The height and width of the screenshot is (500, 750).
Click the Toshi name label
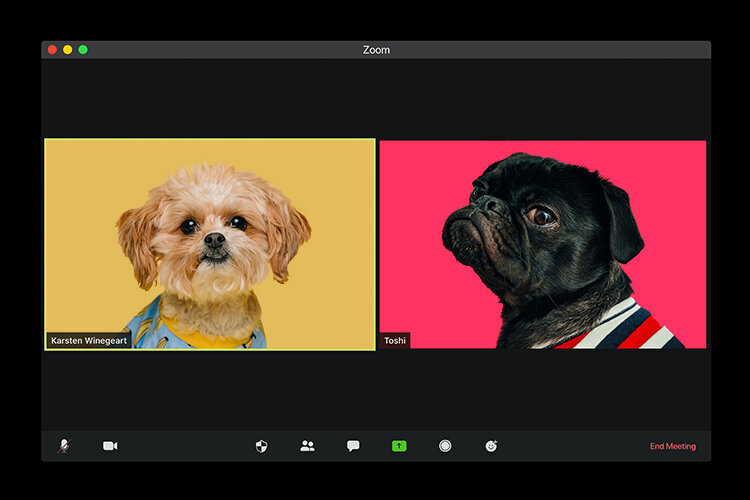(x=395, y=340)
